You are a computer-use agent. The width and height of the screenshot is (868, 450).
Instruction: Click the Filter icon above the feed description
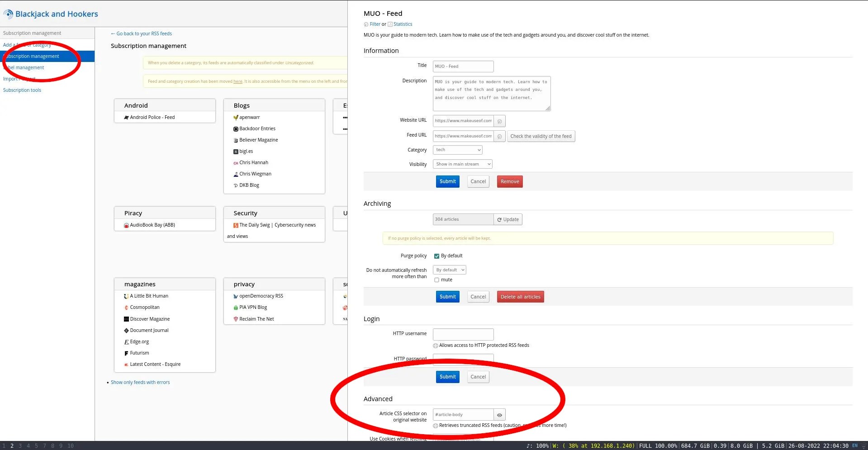366,24
